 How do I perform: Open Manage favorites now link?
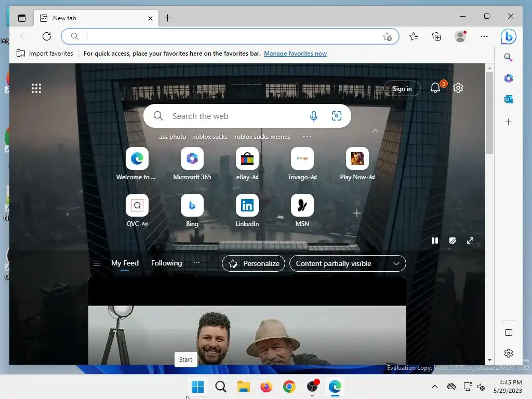(x=295, y=54)
